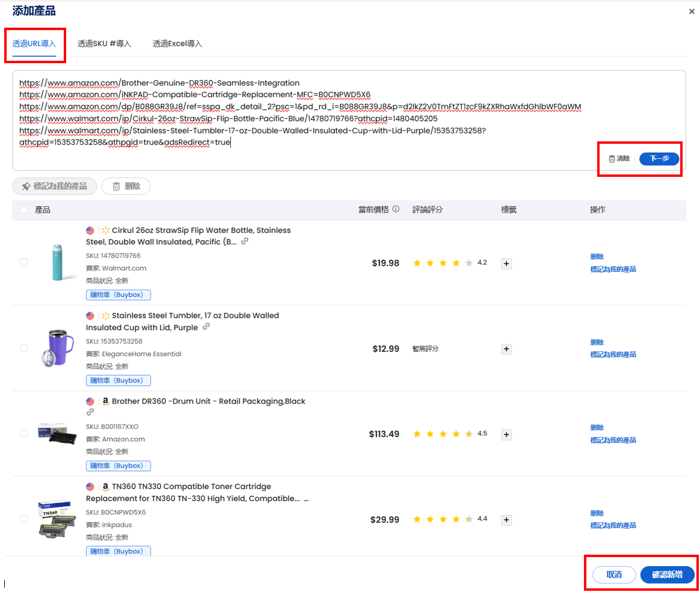Add tag to Tumbler row with plus icon
The width and height of the screenshot is (700, 598).
tap(506, 349)
